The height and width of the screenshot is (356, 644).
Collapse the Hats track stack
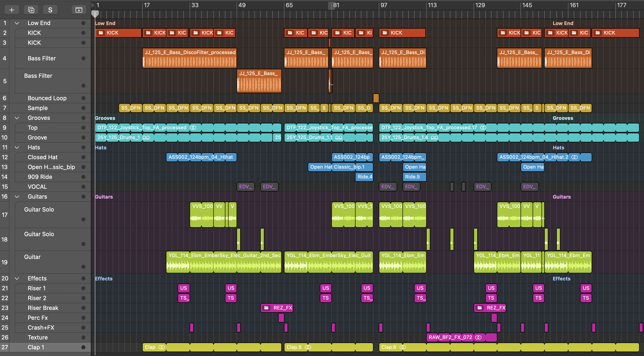coord(17,147)
